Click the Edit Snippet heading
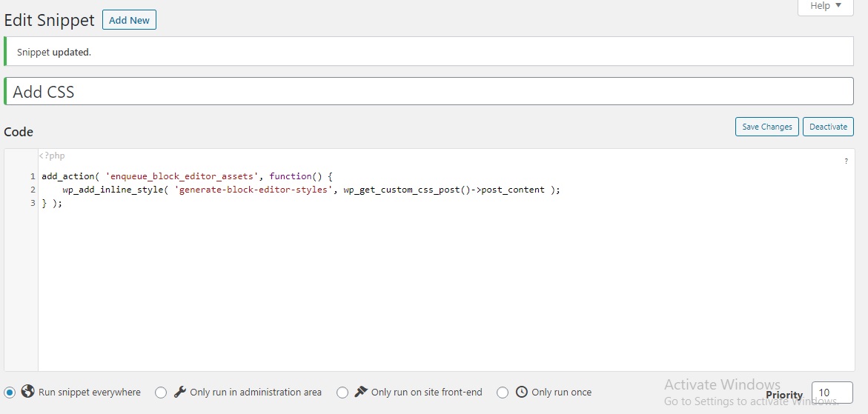Screen dimensions: 868x414 (49, 21)
